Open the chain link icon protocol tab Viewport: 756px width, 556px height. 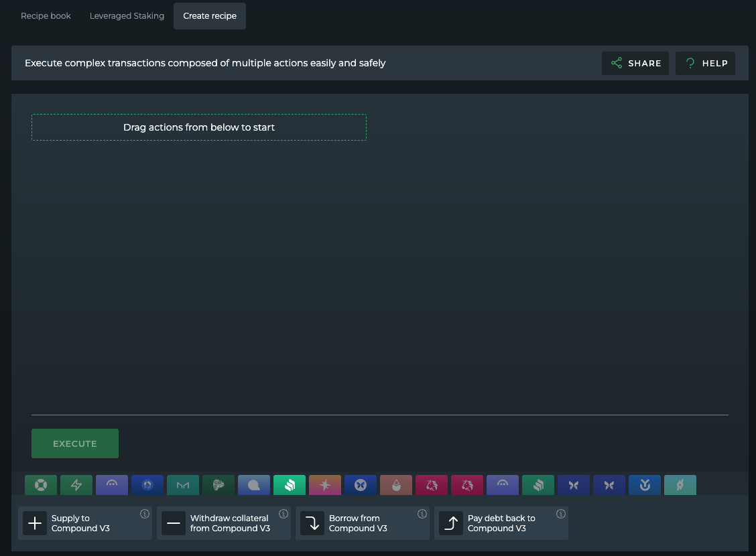[680, 485]
